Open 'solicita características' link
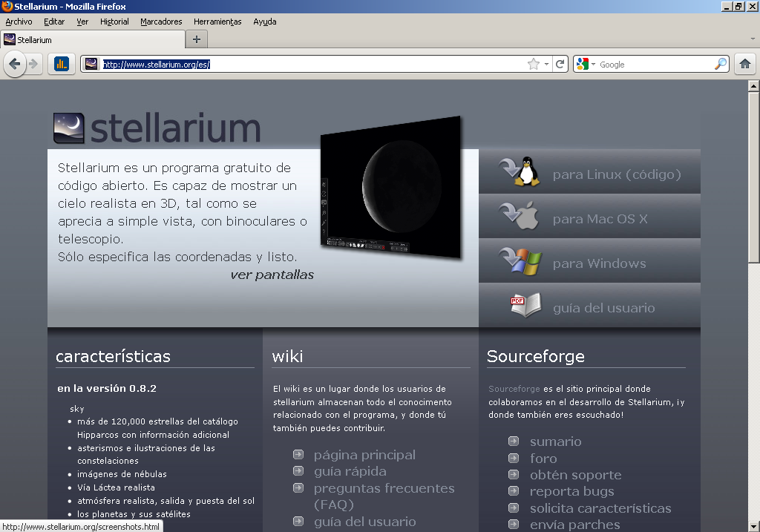The height and width of the screenshot is (532, 760). [x=600, y=508]
